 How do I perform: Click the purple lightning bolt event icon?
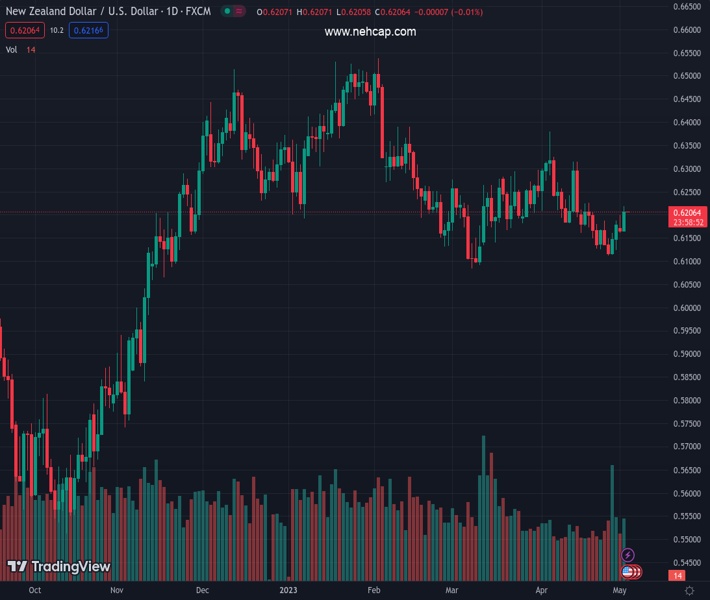pos(628,554)
